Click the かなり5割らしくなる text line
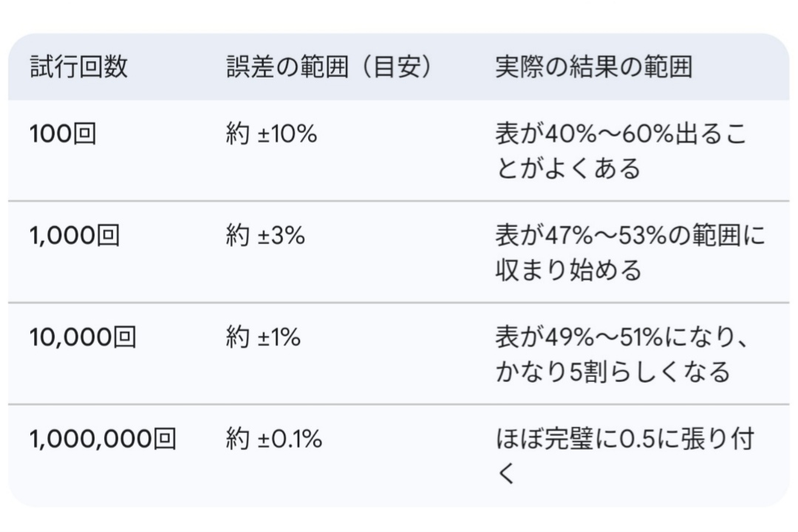The image size is (798, 532). [x=613, y=371]
